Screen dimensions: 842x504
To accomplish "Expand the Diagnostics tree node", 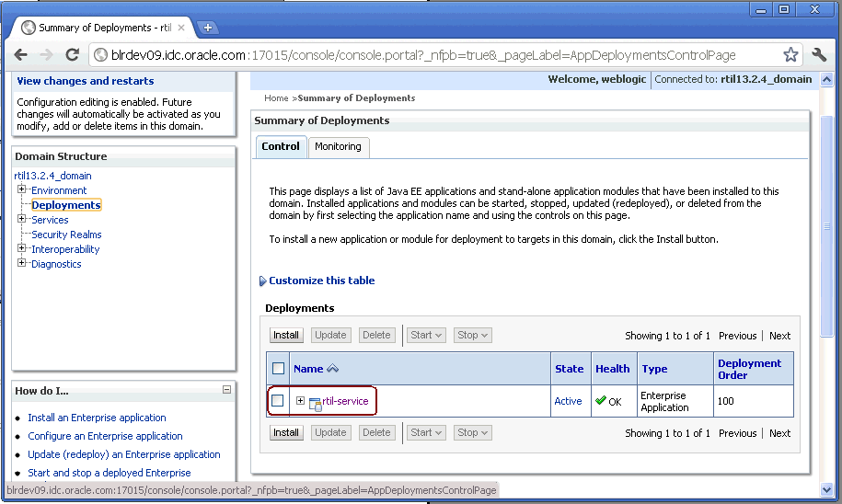I will click(x=21, y=262).
